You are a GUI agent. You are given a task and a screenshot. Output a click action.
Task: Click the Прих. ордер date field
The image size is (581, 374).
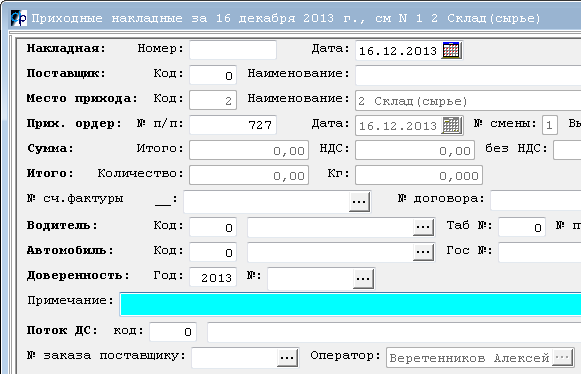398,126
